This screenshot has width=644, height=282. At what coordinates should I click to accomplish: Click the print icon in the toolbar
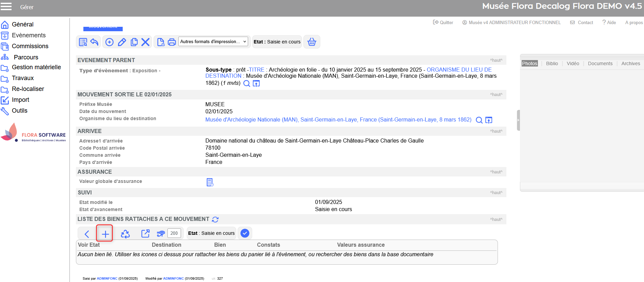pos(172,42)
